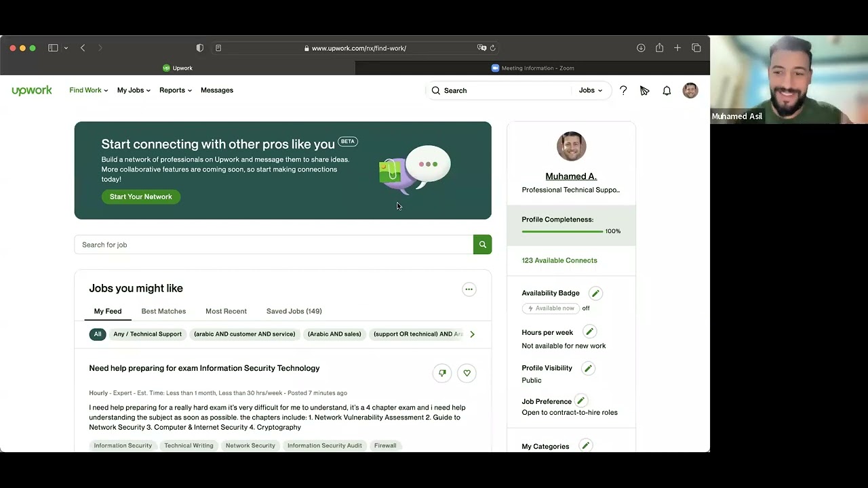Toggle the Safari sidebar icon
868x488 pixels.
53,48
